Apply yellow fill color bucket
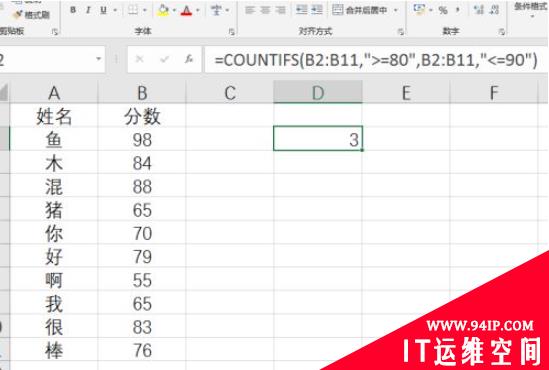This screenshot has width=549, height=370. (163, 10)
